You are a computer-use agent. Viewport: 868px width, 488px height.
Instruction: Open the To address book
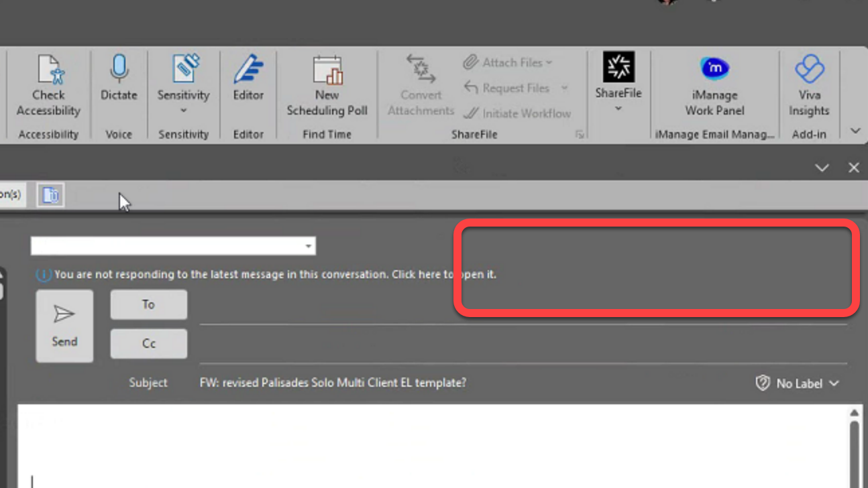[148, 304]
